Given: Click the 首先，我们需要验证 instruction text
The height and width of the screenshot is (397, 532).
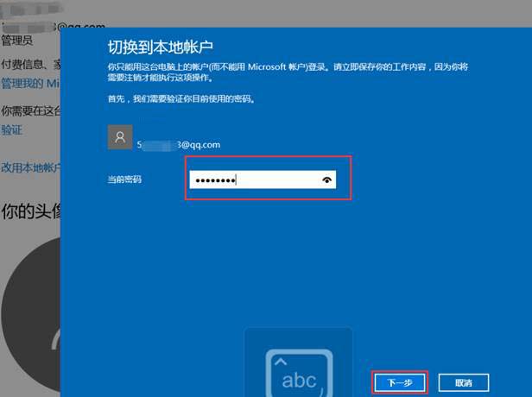Looking at the screenshot, I should (x=181, y=98).
